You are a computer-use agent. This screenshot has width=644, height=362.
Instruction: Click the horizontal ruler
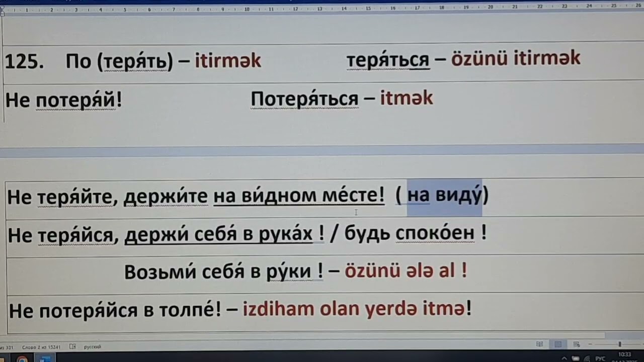tap(322, 9)
